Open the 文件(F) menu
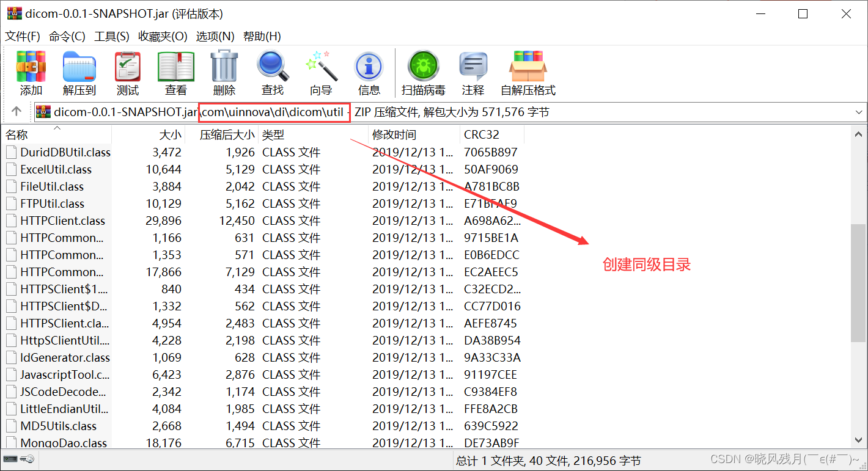 click(x=22, y=36)
